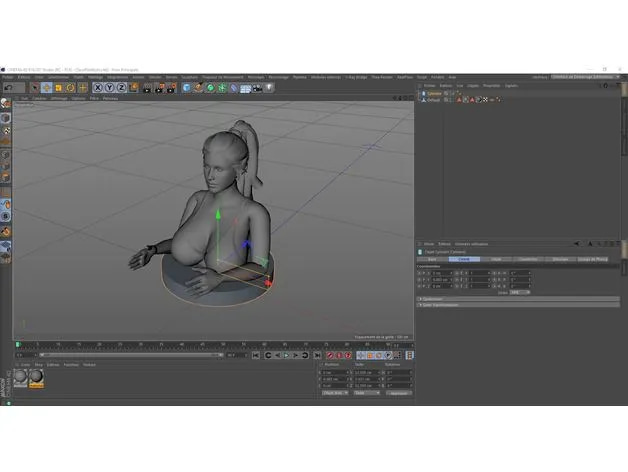
Task: Select the Rotate tool in toolbar
Action: click(70, 88)
